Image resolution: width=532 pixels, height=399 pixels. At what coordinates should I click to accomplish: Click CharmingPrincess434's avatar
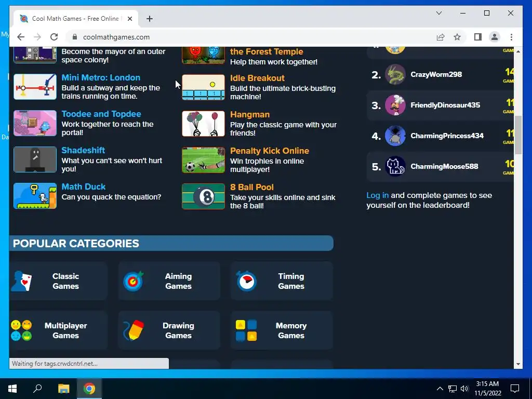(395, 136)
